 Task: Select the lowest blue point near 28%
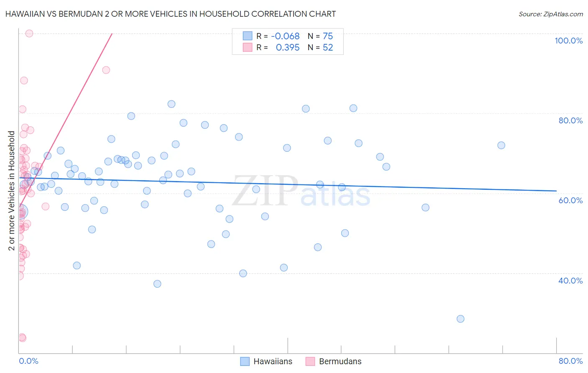pos(460,319)
